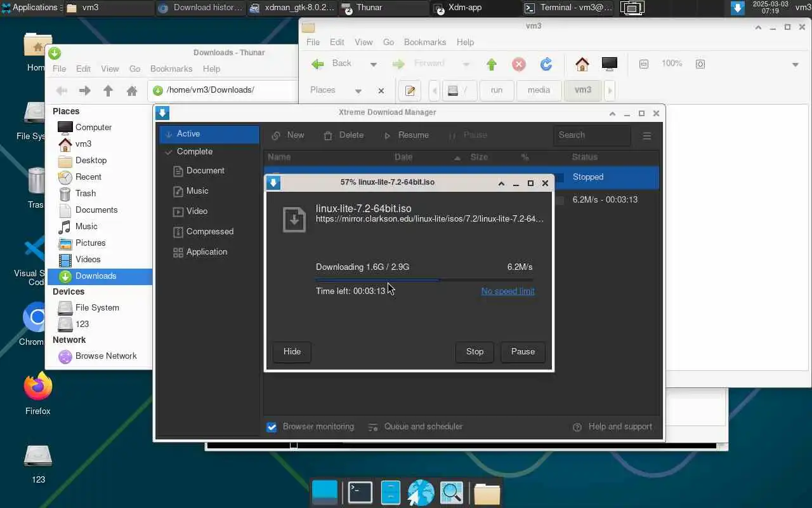The width and height of the screenshot is (812, 508).
Task: Click the up-arrow parent folder icon in Downloads Thunar
Action: 108,91
